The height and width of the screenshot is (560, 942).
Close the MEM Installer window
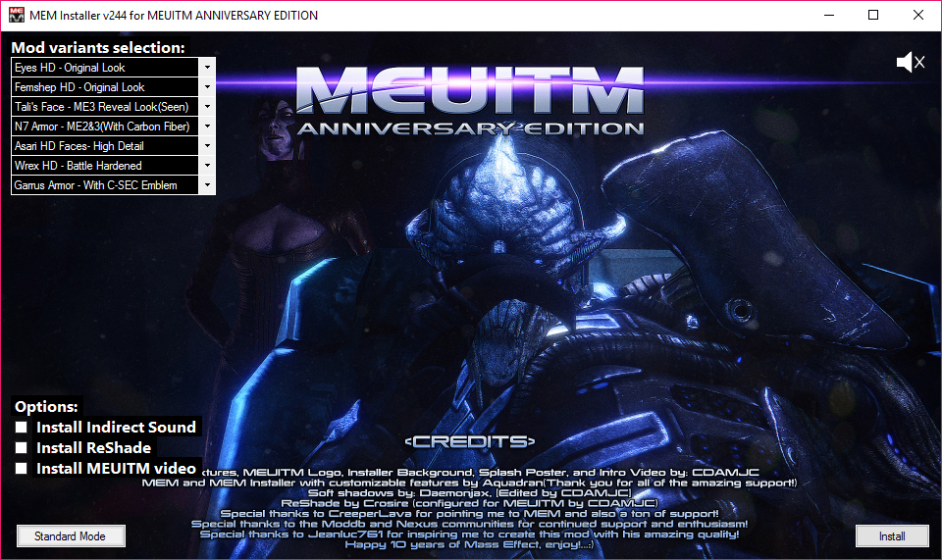(918, 15)
